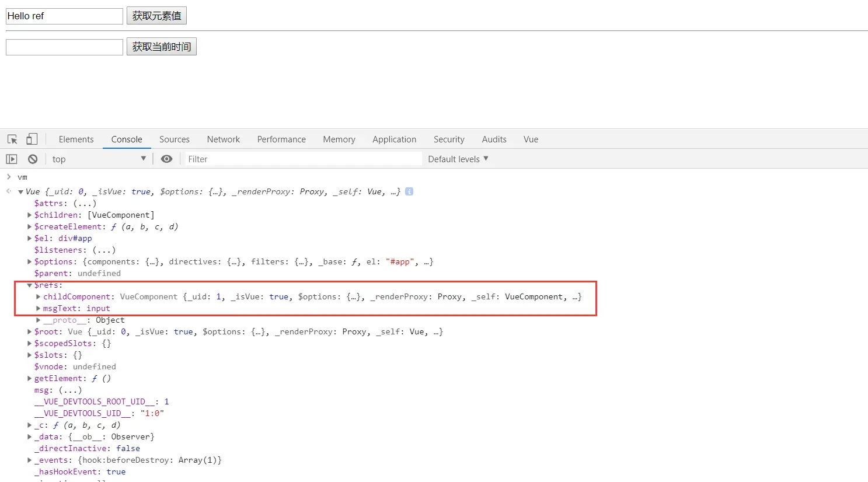
Task: Click the blue info icon next to Vue object
Action: coord(409,191)
